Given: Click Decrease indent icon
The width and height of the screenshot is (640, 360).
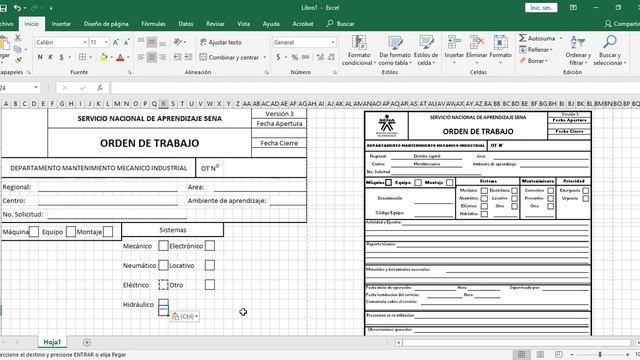Looking at the screenshot, I should click(177, 57).
